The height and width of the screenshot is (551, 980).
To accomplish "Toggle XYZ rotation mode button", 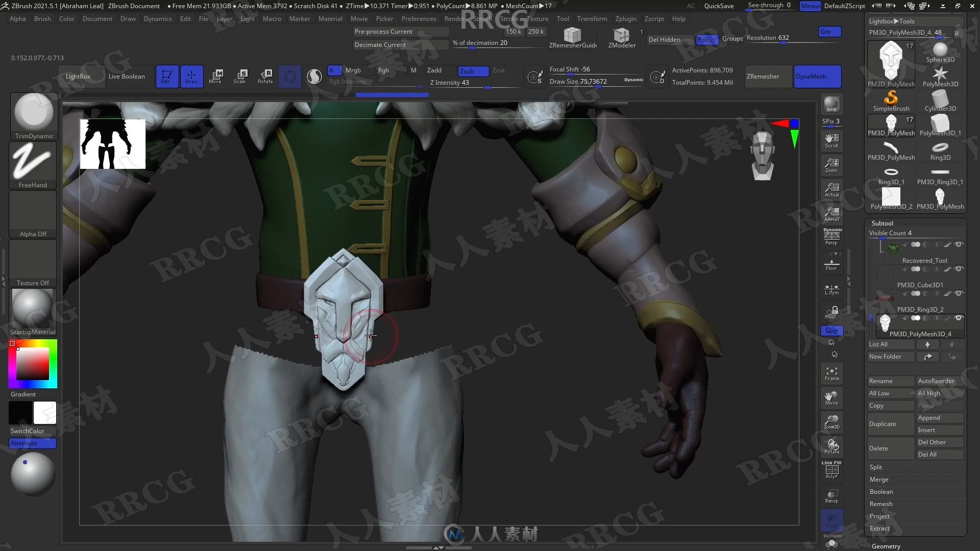I will pyautogui.click(x=831, y=331).
